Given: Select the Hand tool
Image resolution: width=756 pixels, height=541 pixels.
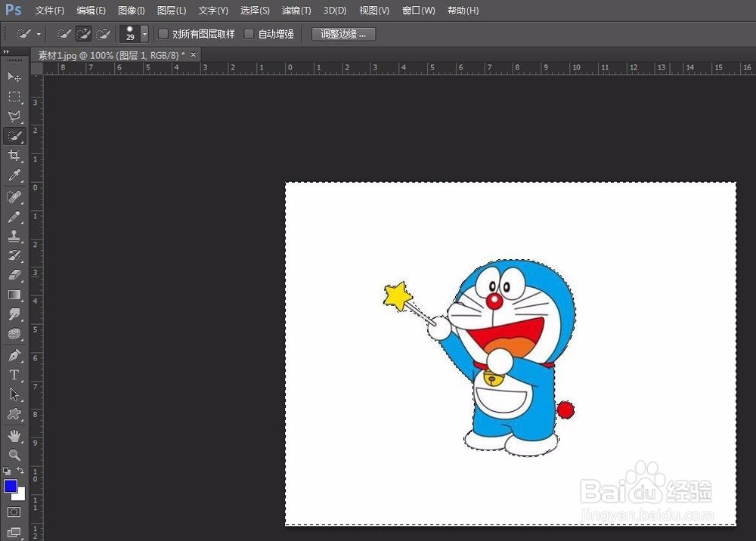Looking at the screenshot, I should 14,435.
